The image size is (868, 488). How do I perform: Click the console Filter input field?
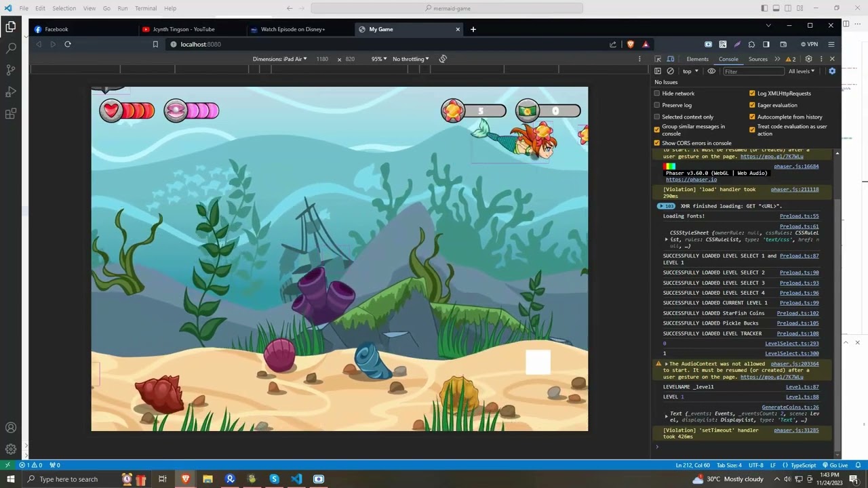tap(752, 71)
